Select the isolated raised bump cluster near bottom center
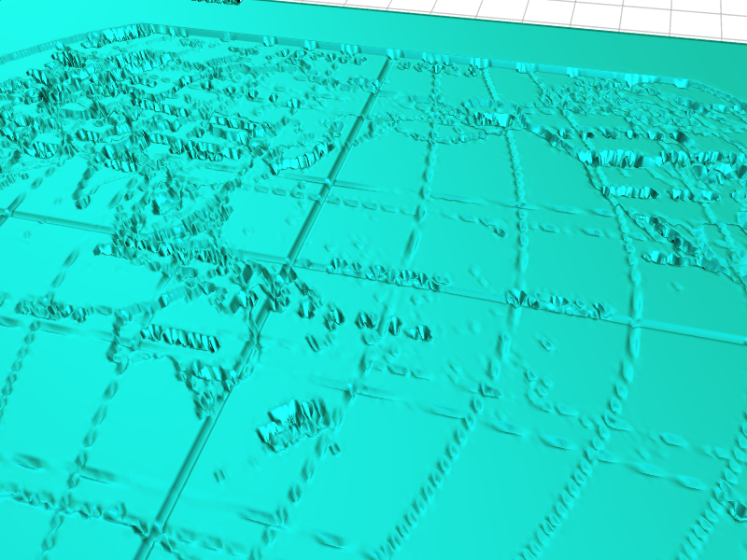747x560 pixels. tap(294, 422)
